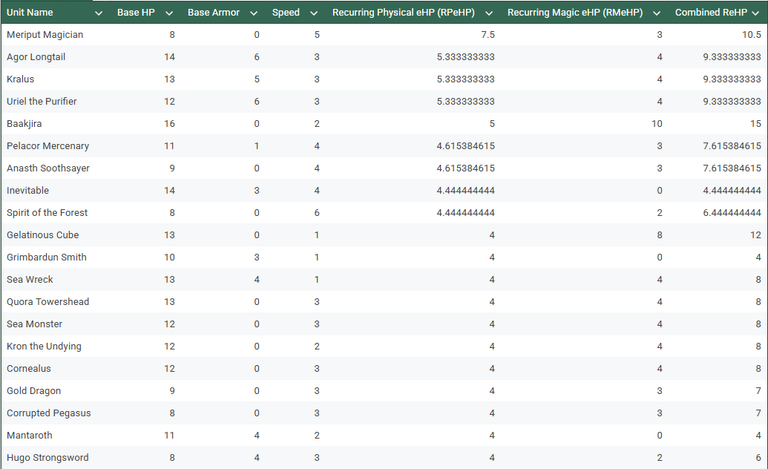The width and height of the screenshot is (768, 469).
Task: Select the Inevitable cell
Action: coord(54,190)
